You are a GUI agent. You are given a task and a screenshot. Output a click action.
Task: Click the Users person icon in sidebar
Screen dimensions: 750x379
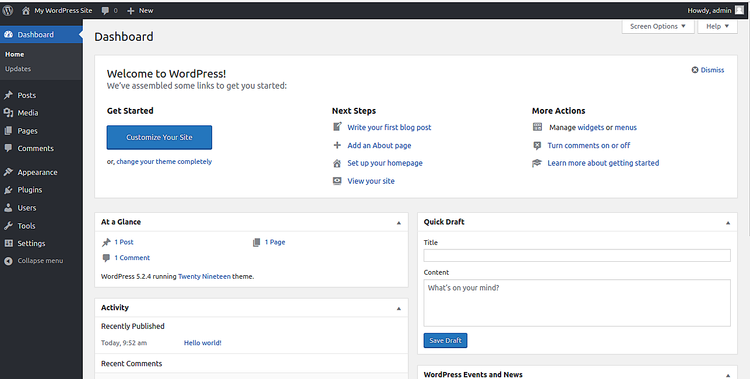pyautogui.click(x=8, y=208)
